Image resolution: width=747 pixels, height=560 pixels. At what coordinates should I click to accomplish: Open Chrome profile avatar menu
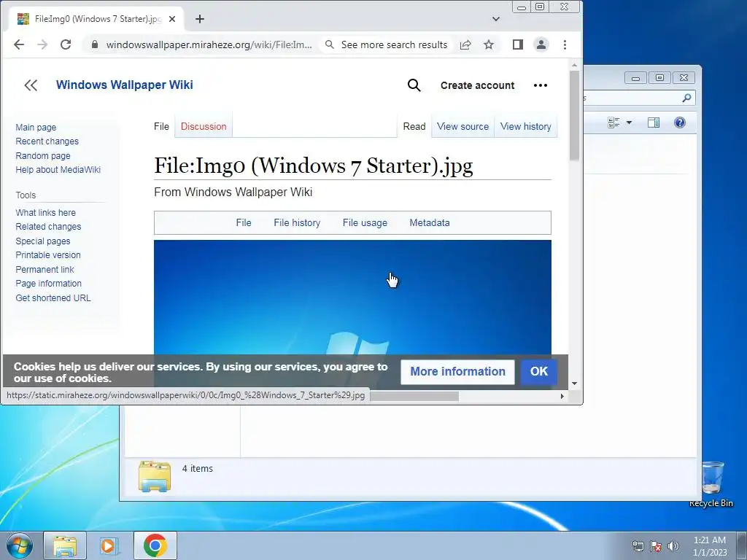click(541, 44)
